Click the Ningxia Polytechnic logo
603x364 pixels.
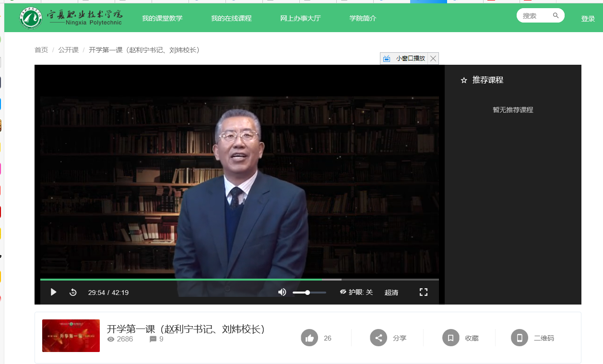point(71,17)
